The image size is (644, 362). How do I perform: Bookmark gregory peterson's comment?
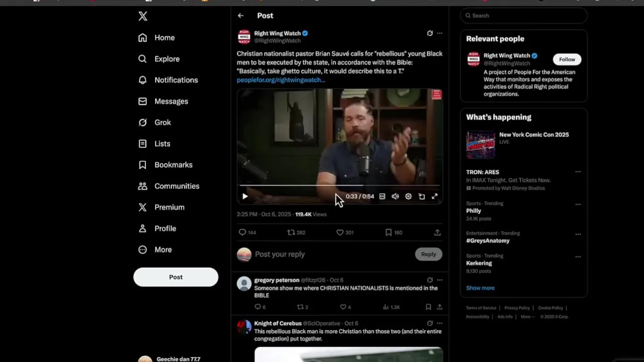(428, 307)
